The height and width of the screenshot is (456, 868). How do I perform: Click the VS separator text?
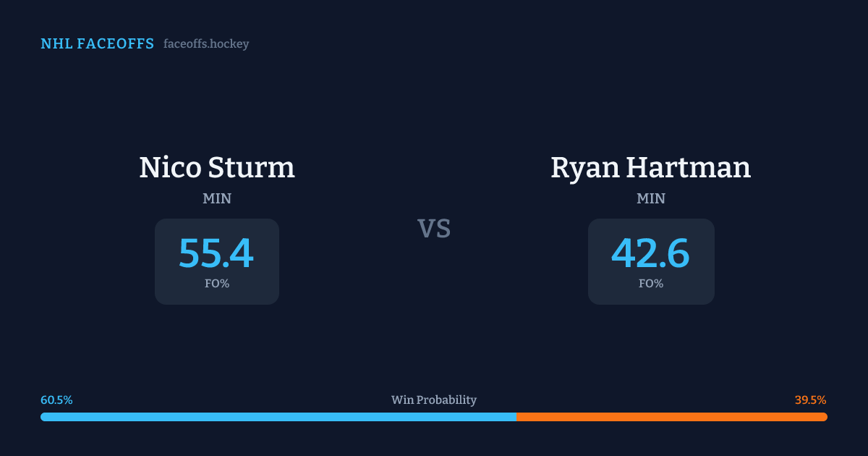[x=434, y=229]
